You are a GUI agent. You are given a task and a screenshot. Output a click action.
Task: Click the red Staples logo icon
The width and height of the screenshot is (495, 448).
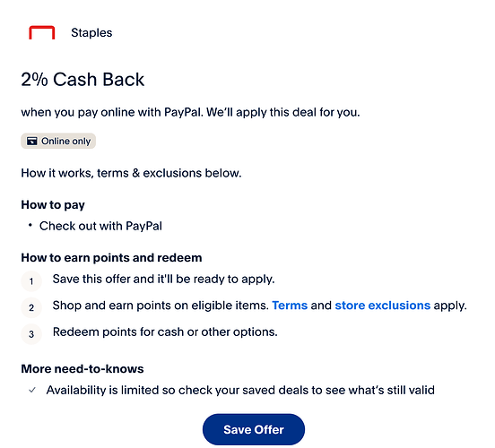(x=42, y=32)
